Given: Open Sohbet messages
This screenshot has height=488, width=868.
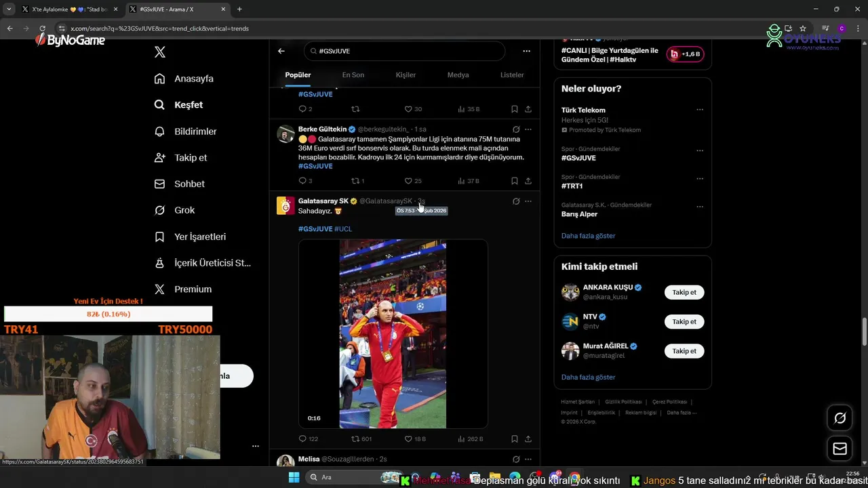Looking at the screenshot, I should pyautogui.click(x=179, y=184).
